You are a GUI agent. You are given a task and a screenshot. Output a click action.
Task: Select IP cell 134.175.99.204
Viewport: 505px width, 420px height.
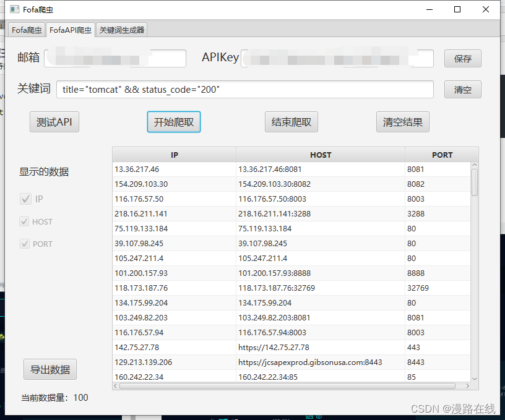tap(175, 302)
